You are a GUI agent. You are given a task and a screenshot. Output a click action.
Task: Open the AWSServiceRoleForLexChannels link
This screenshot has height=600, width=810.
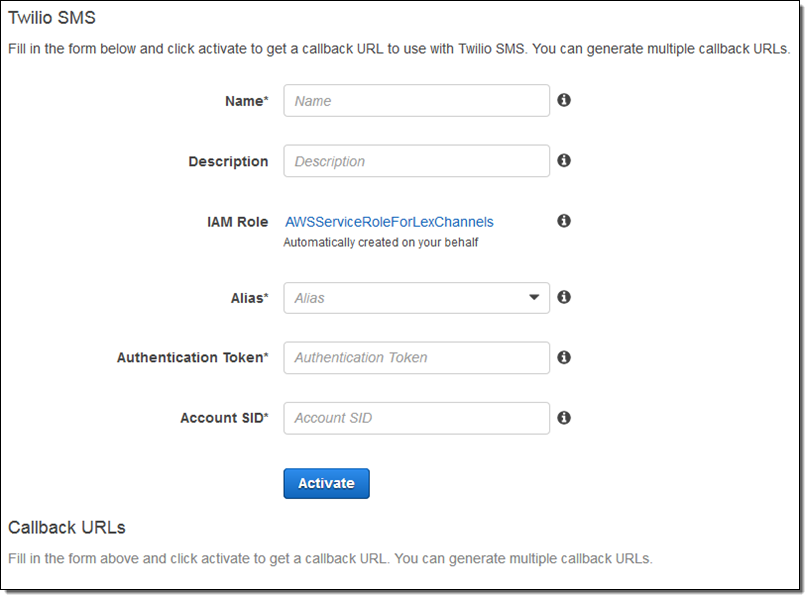coord(389,222)
